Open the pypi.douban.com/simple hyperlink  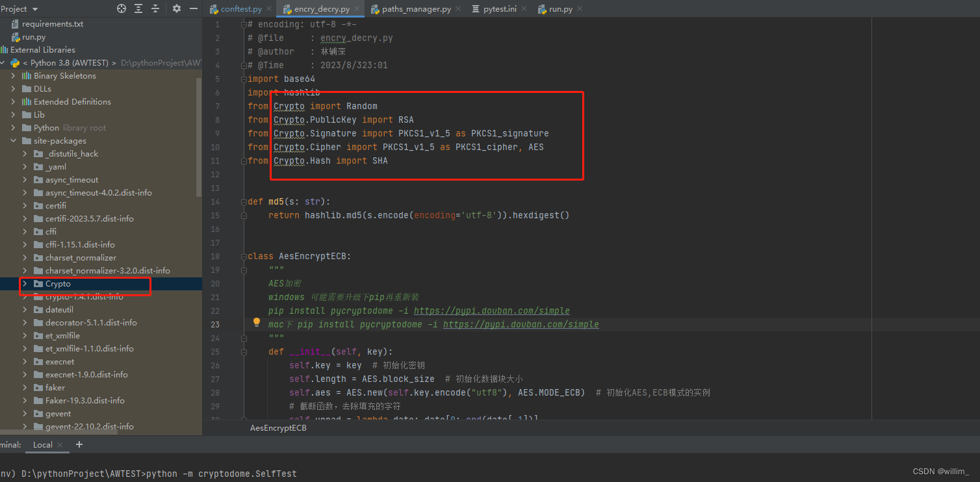[x=492, y=311]
